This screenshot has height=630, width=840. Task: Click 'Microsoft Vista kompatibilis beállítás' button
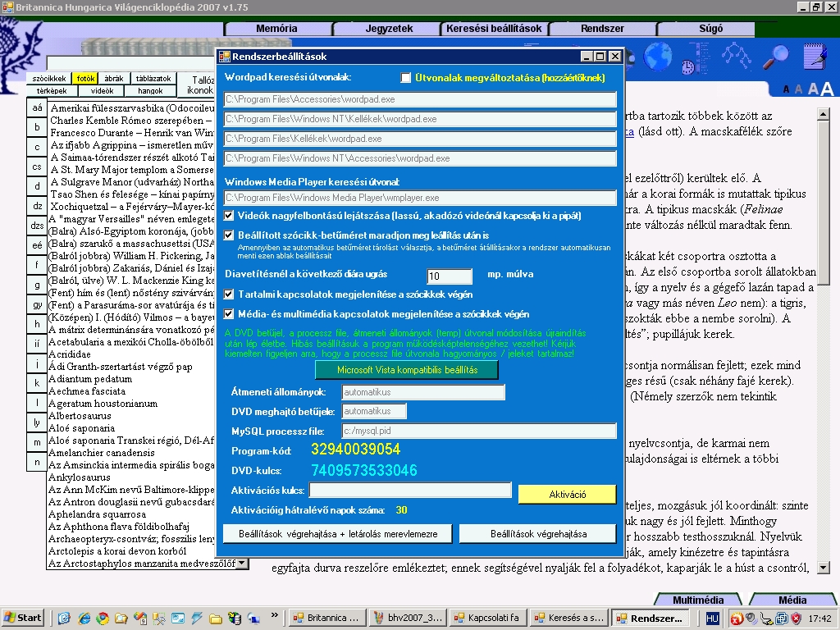click(407, 370)
